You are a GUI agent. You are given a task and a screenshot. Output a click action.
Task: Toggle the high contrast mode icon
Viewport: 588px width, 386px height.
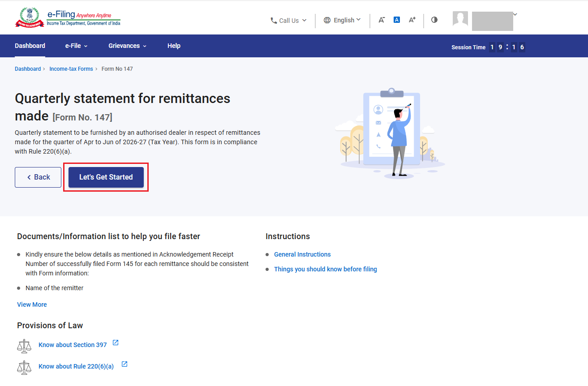tap(434, 20)
